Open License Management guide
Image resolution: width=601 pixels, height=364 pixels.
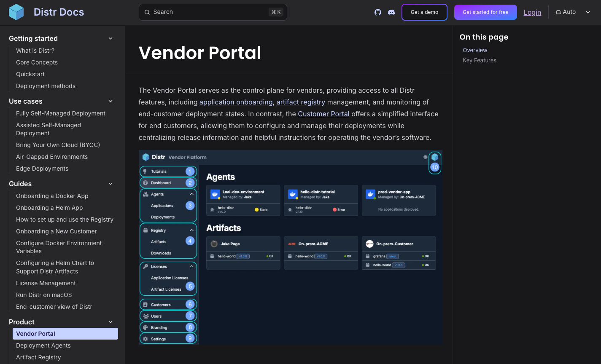[46, 283]
